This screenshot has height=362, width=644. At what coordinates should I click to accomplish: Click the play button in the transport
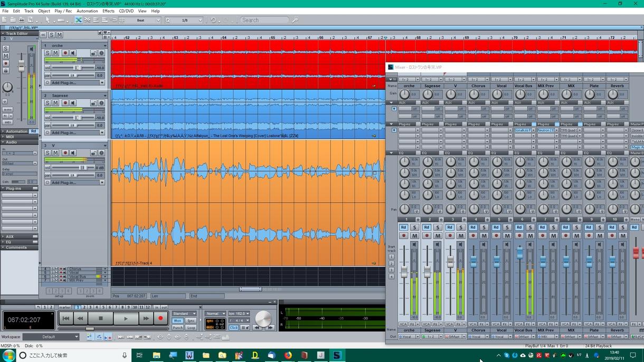click(x=126, y=318)
